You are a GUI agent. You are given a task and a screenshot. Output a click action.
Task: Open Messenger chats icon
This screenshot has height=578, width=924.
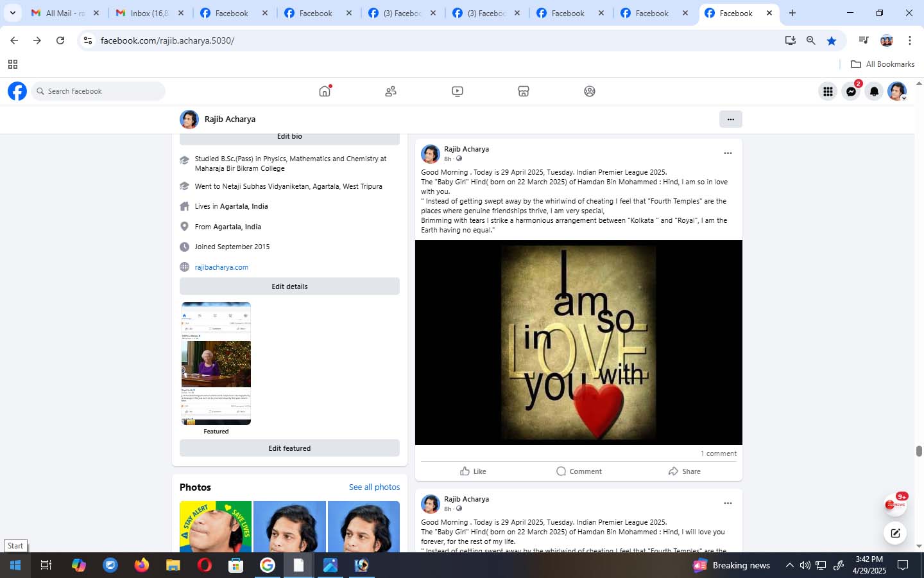[851, 91]
